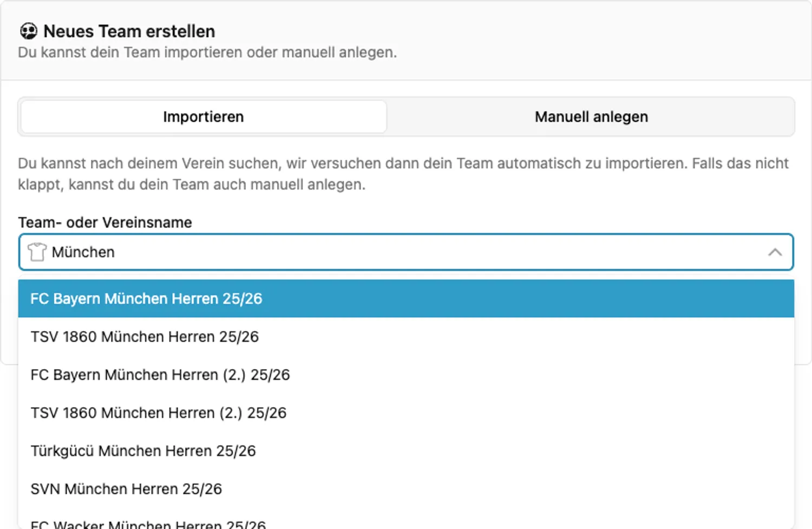This screenshot has width=812, height=529.
Task: Collapse the team suggestions with the chevron
Action: point(775,252)
